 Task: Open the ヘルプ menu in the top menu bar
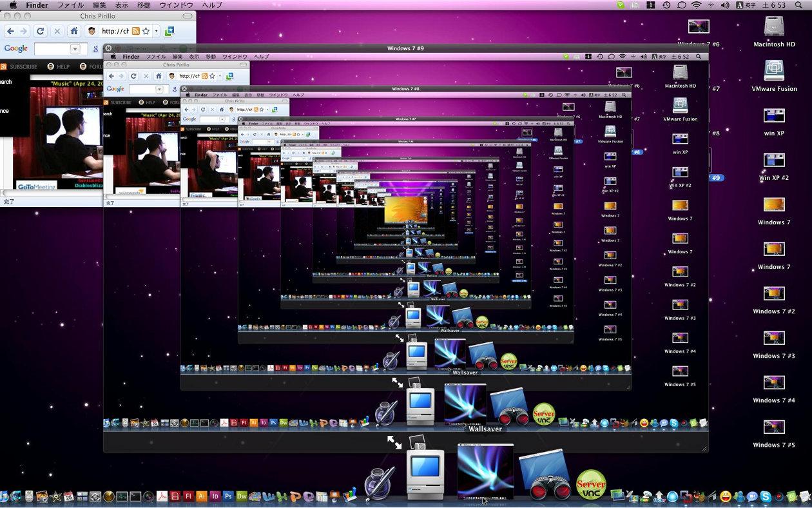point(211,5)
